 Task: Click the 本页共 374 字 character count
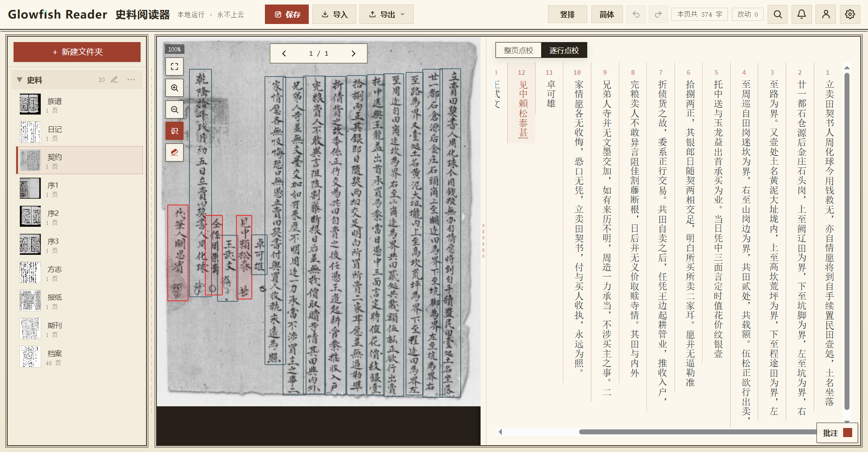click(699, 14)
